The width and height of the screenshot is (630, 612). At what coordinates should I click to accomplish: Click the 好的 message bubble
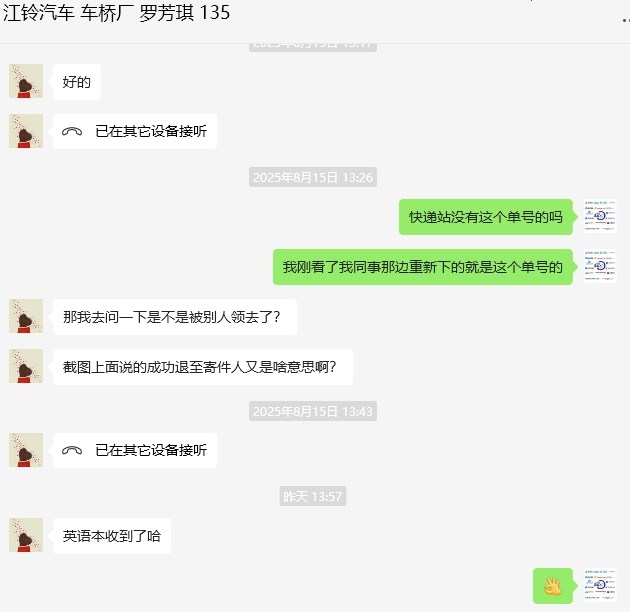click(77, 82)
